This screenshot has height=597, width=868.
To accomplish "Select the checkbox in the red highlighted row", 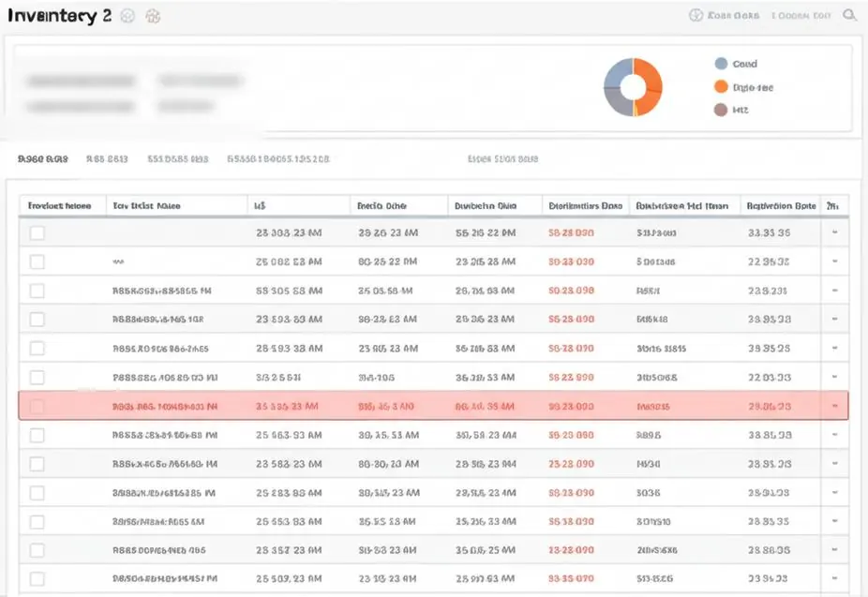I will tap(37, 407).
